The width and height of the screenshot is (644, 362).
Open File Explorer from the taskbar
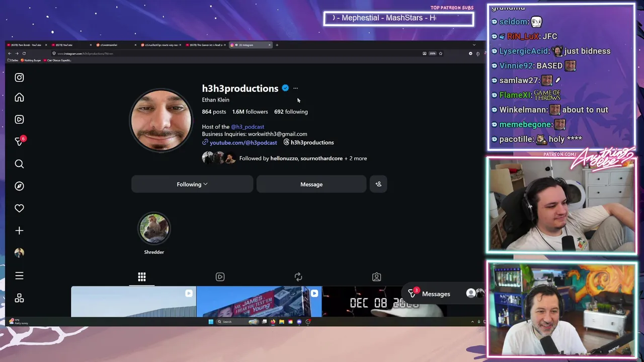coord(282,322)
